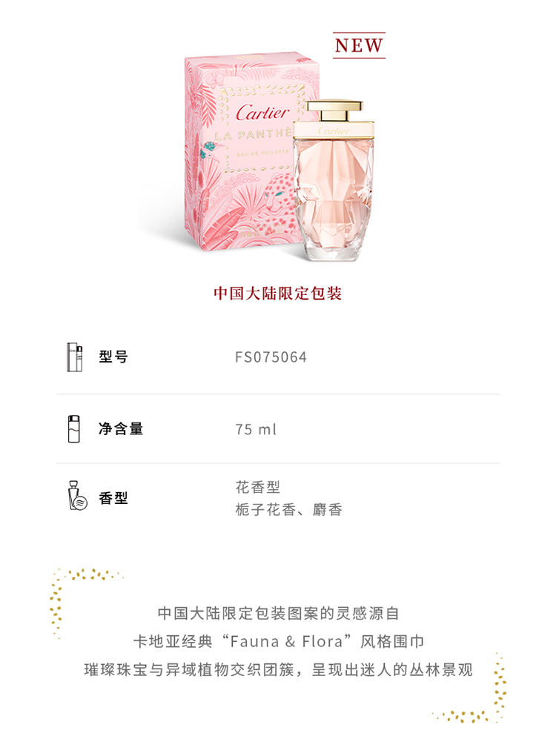Click the Cartier logo on pink box

(263, 113)
